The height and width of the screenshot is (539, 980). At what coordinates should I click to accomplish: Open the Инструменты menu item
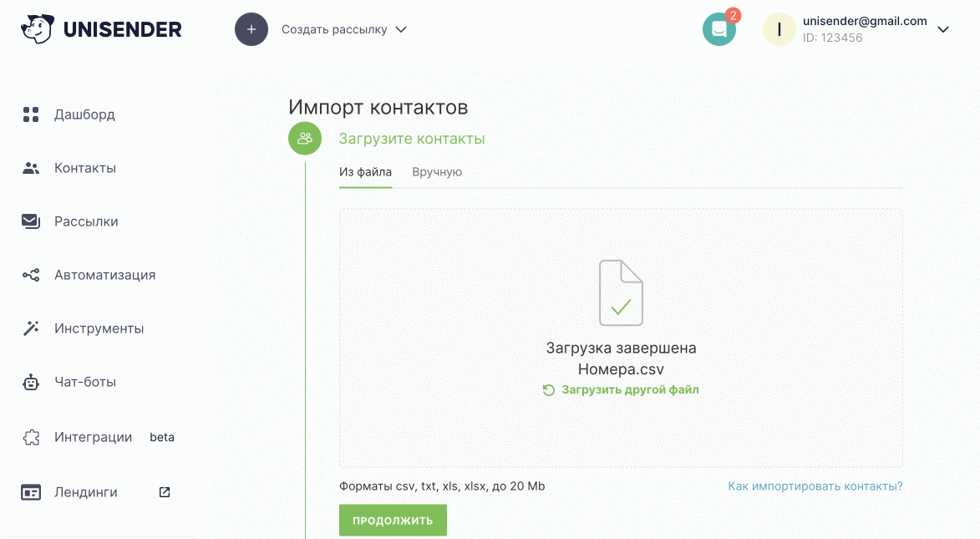tap(99, 328)
